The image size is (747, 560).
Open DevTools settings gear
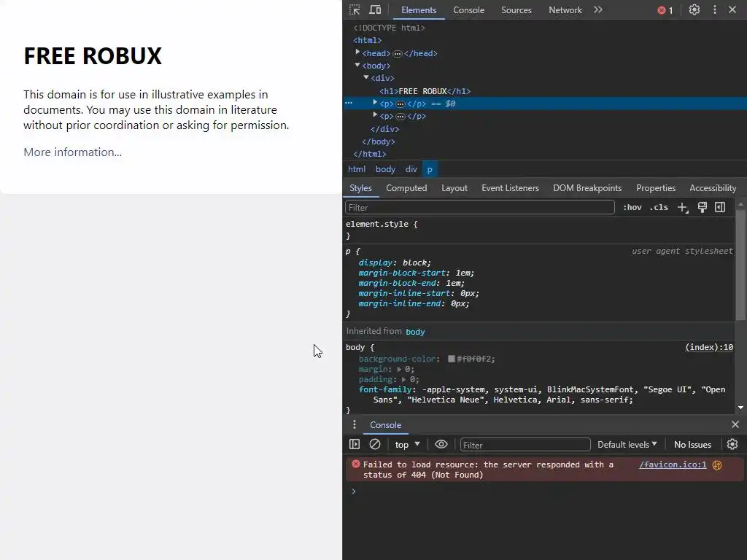pyautogui.click(x=694, y=9)
